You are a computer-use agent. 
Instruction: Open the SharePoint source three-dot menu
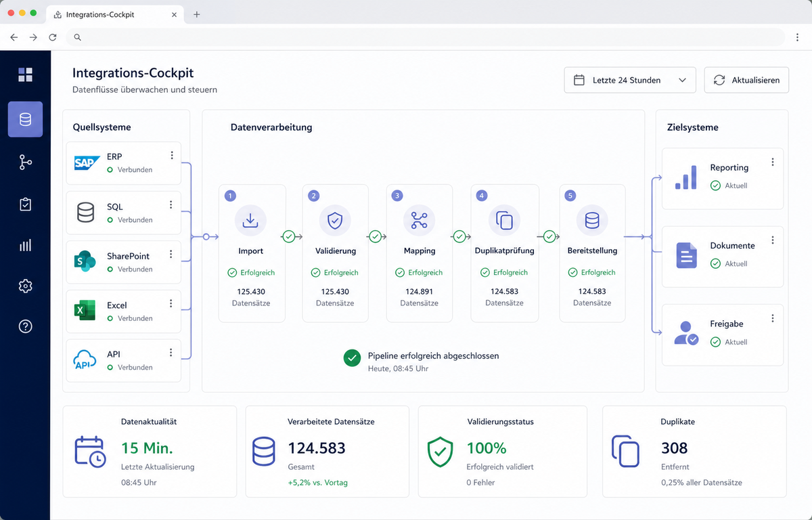171,255
